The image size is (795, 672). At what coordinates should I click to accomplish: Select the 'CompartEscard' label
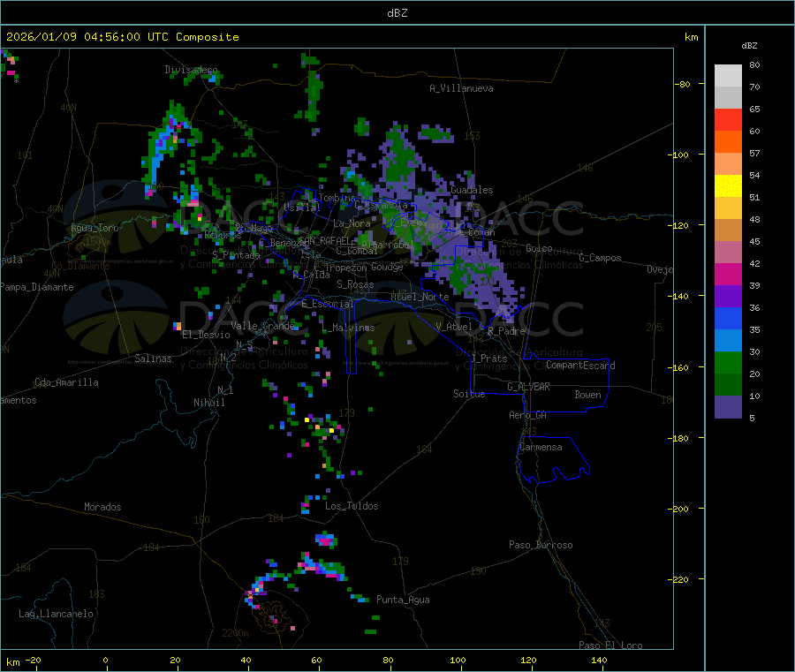pos(580,366)
